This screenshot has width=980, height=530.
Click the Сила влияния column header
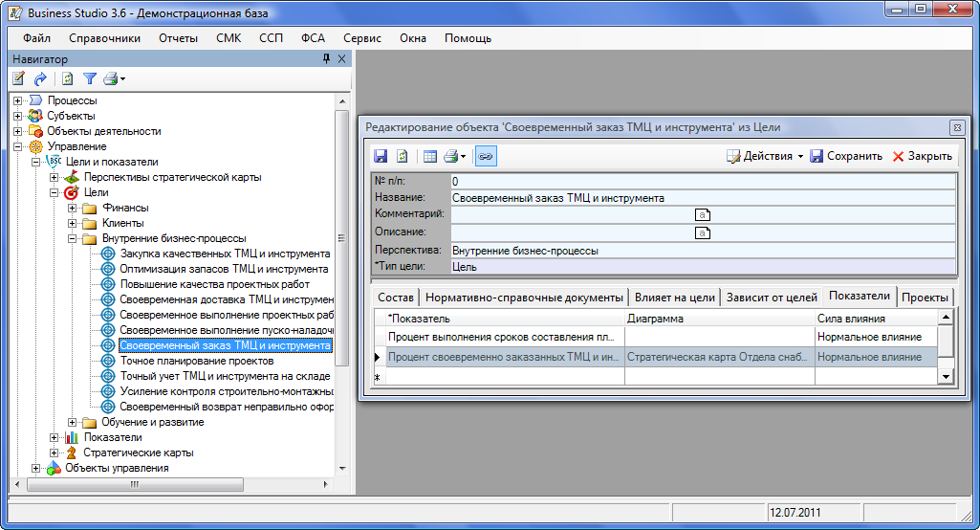tap(876, 319)
